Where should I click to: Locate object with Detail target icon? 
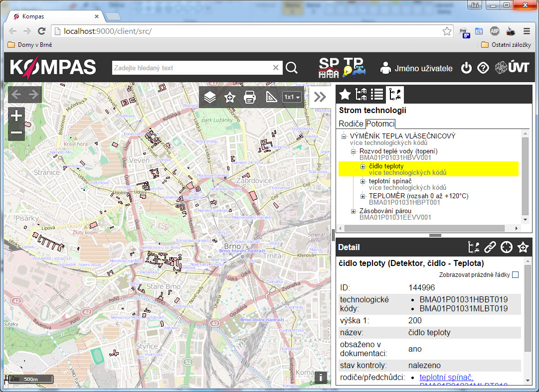506,247
